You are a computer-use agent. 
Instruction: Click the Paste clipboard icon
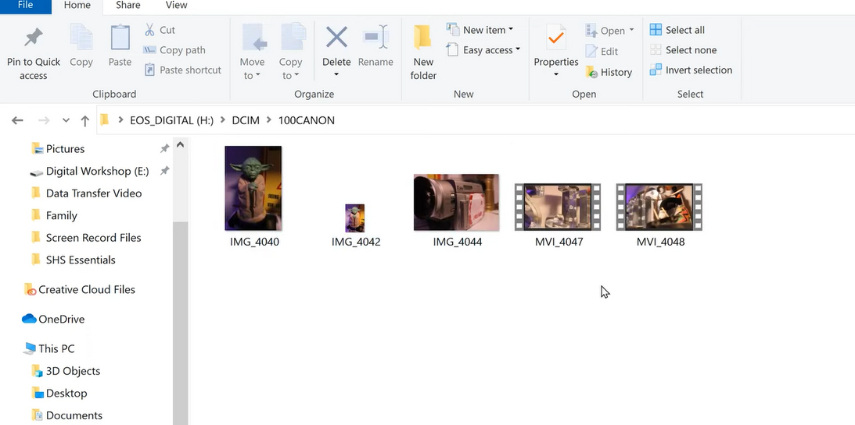pos(120,38)
